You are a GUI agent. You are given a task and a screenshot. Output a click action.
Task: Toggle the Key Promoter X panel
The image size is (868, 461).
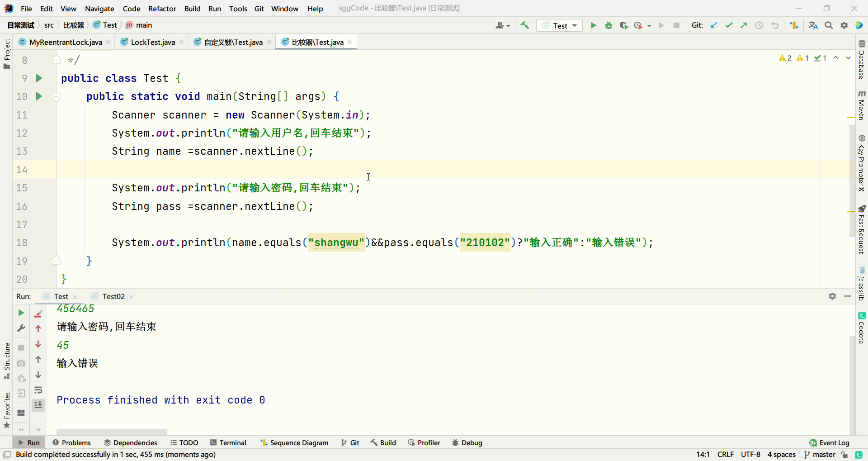point(862,163)
